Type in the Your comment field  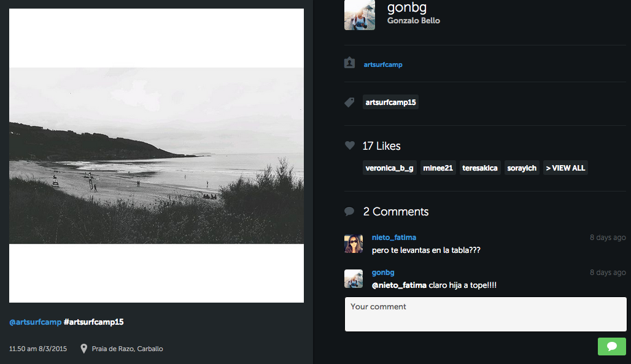click(485, 314)
